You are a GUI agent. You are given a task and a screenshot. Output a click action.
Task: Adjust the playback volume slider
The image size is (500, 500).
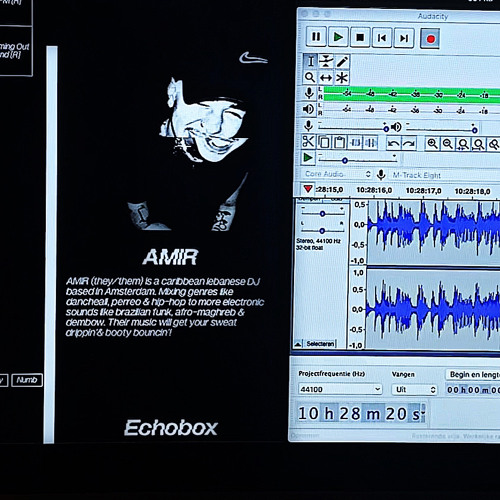(442, 128)
